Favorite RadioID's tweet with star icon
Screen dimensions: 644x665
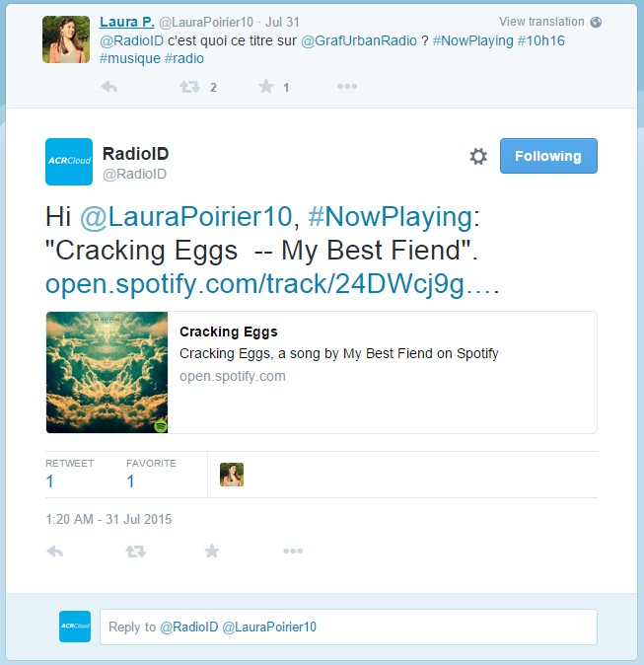[x=212, y=551]
